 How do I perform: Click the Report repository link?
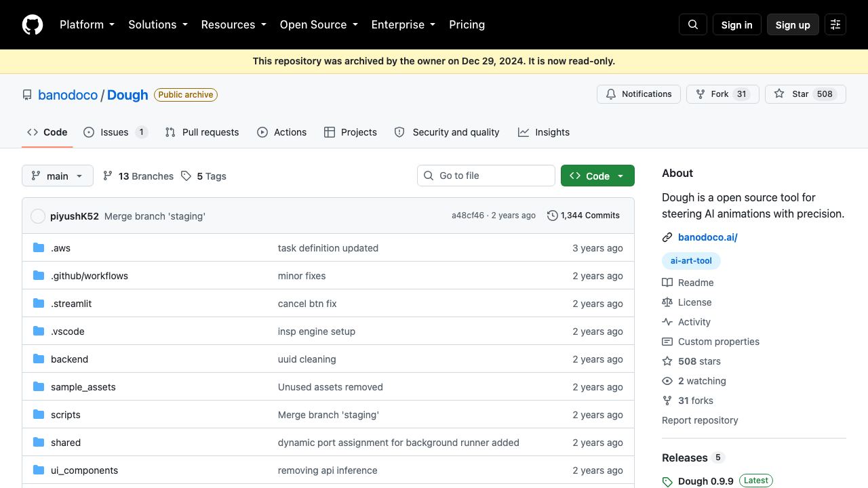pos(700,420)
